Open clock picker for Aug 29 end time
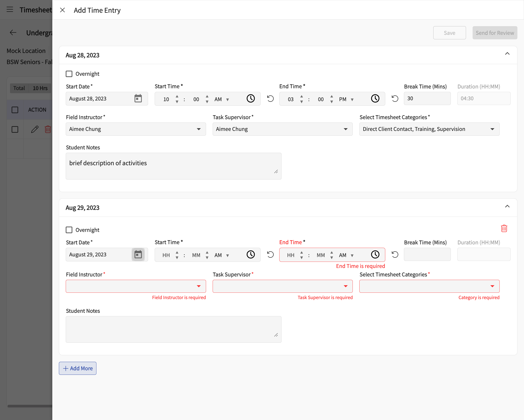524x420 pixels. click(375, 255)
